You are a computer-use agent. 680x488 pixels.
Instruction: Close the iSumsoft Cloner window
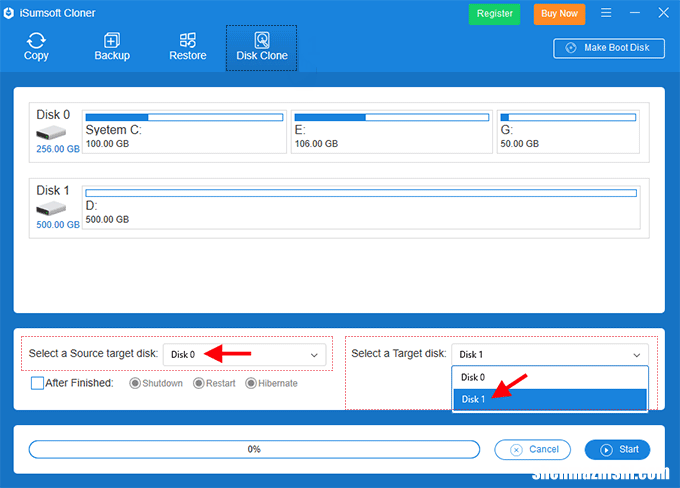click(663, 13)
